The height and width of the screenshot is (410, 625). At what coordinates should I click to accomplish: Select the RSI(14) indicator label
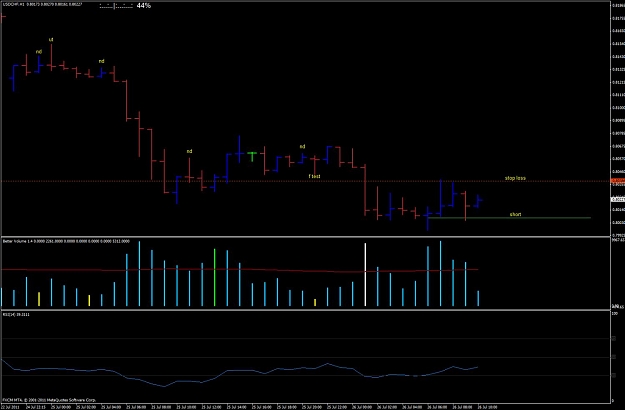point(16,315)
